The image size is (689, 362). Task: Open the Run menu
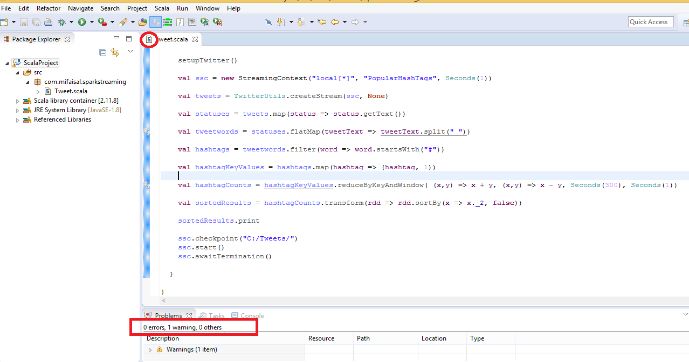pos(182,8)
